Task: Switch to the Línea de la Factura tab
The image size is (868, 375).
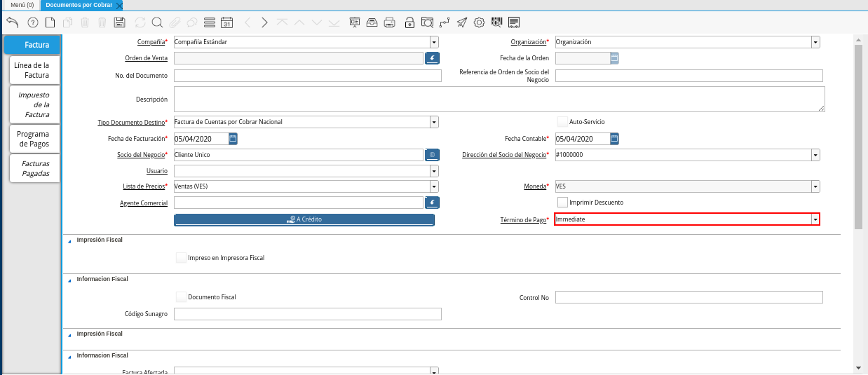Action: [32, 70]
